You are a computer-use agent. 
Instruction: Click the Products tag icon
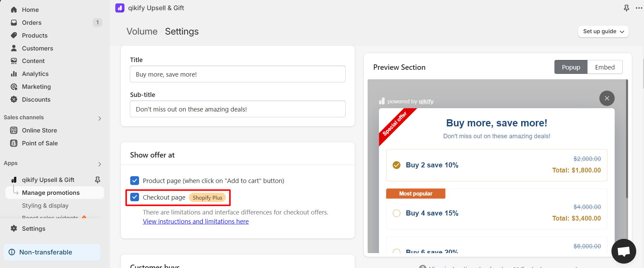click(x=14, y=36)
